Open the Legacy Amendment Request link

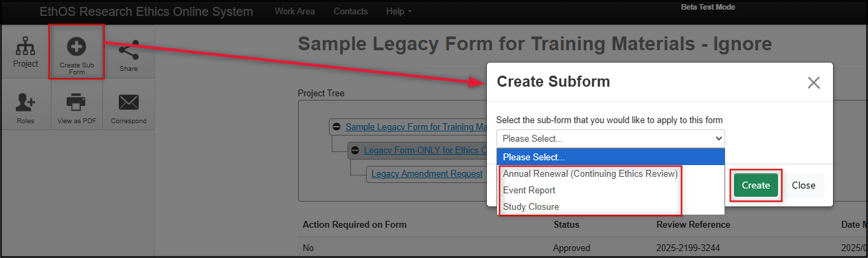pos(427,173)
